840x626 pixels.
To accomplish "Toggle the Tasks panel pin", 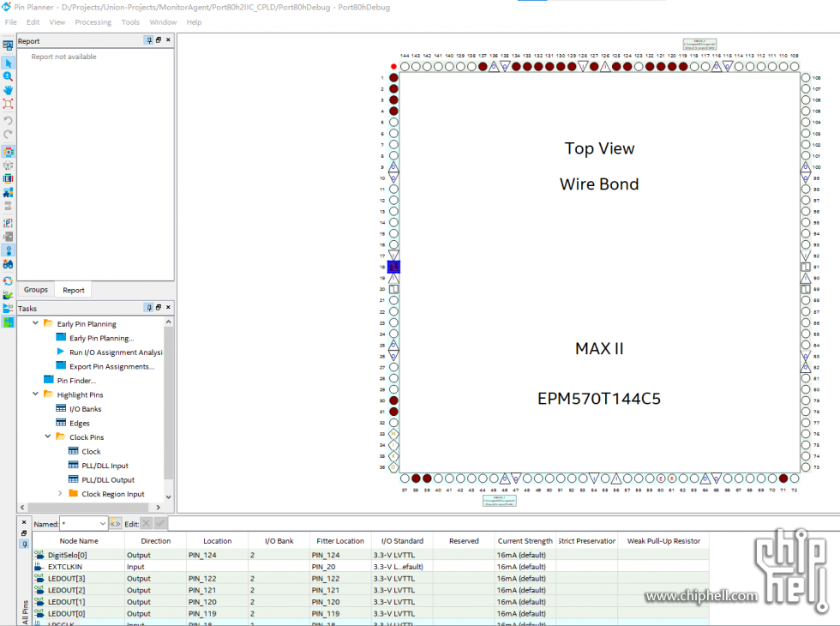I will (149, 308).
